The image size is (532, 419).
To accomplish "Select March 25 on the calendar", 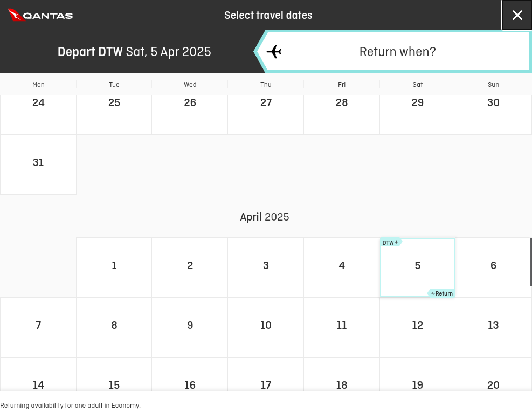I will [114, 115].
